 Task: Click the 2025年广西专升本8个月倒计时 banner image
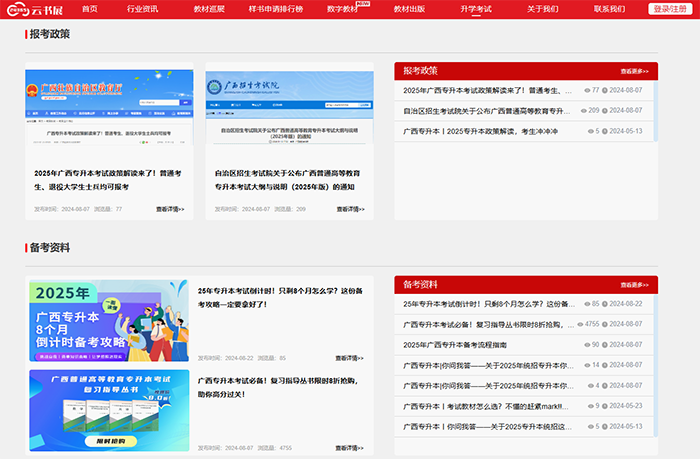108,320
